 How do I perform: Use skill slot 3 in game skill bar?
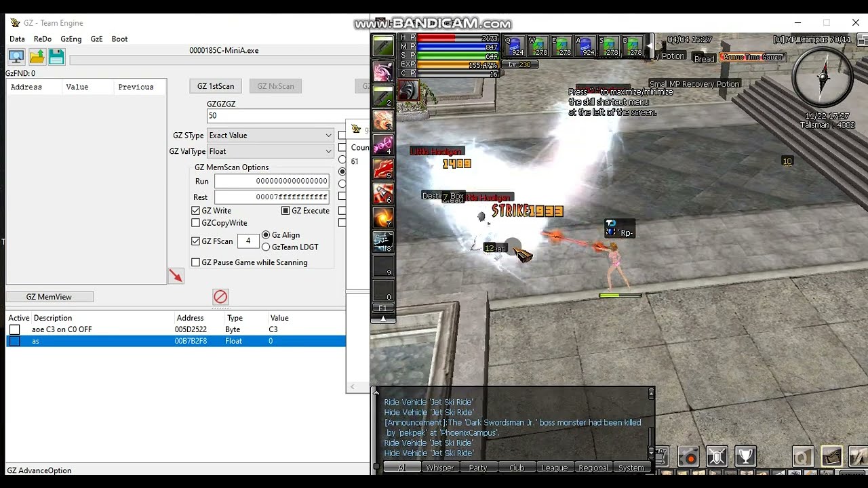[x=383, y=120]
